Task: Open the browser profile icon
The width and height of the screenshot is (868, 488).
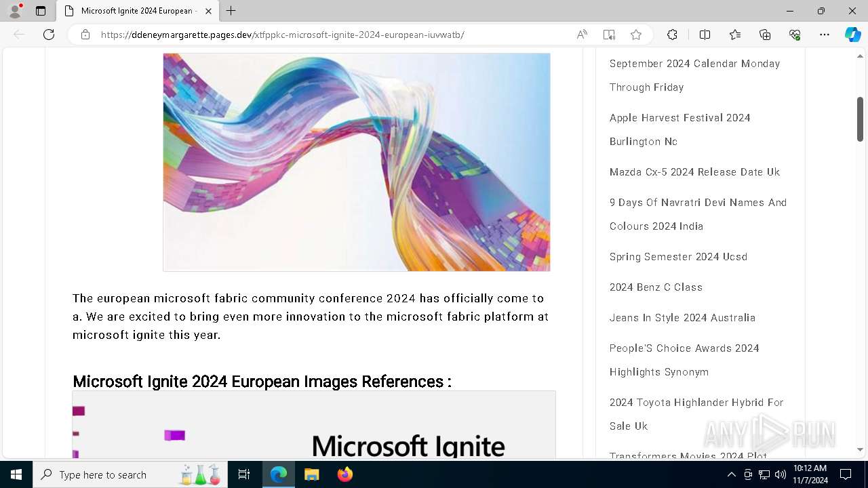Action: click(15, 11)
